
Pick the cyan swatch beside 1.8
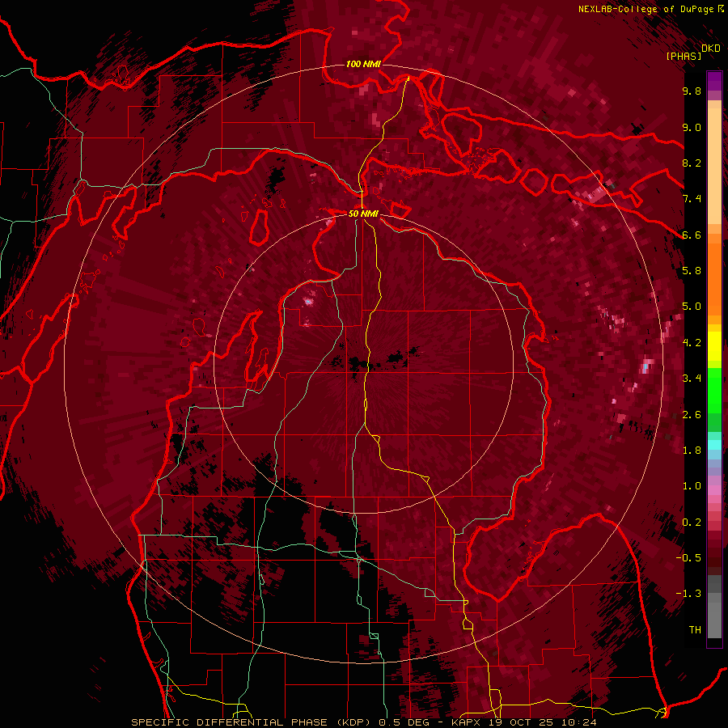[714, 445]
